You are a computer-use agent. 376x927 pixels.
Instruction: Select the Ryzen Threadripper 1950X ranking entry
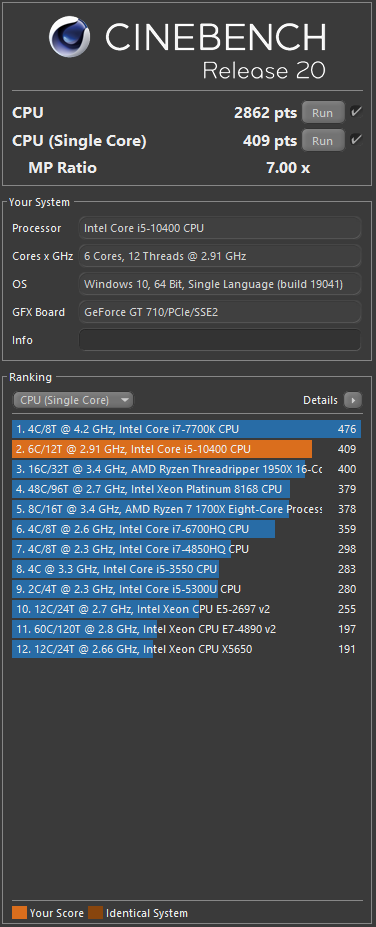186,469
